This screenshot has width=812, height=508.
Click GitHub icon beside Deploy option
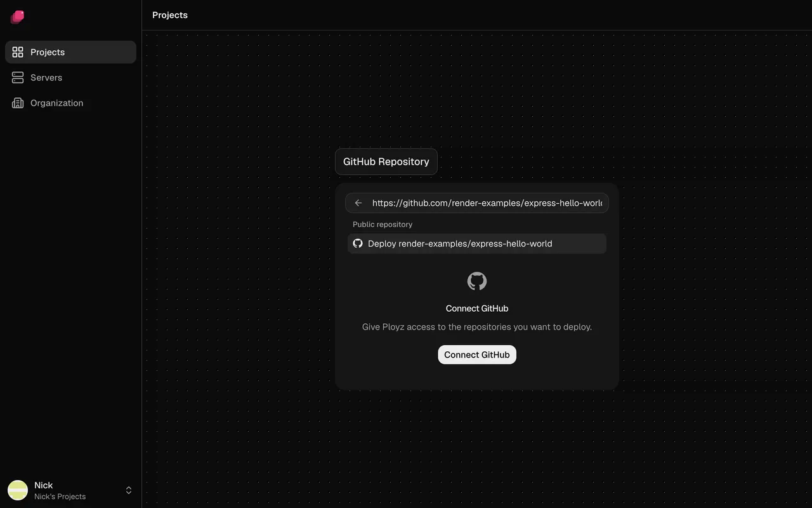[358, 243]
